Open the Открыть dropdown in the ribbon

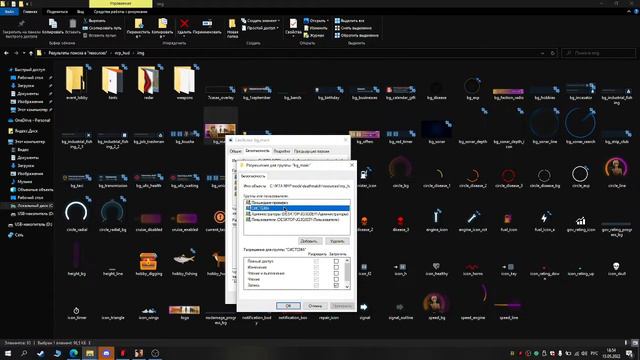[316, 20]
